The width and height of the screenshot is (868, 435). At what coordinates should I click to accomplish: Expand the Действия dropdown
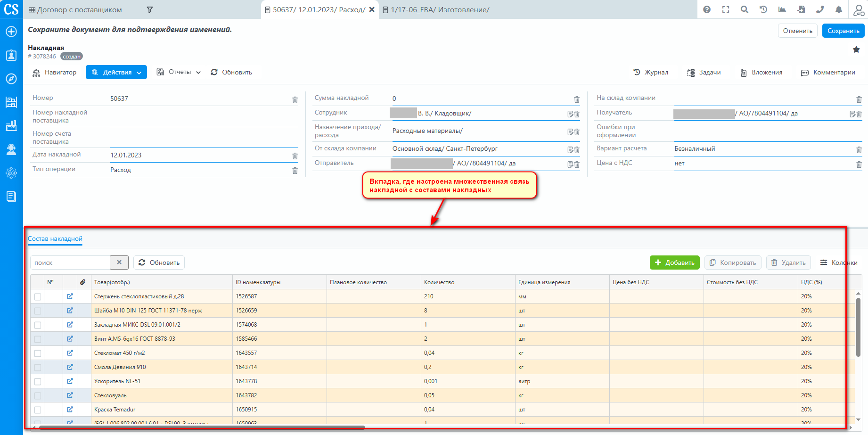[x=116, y=72]
